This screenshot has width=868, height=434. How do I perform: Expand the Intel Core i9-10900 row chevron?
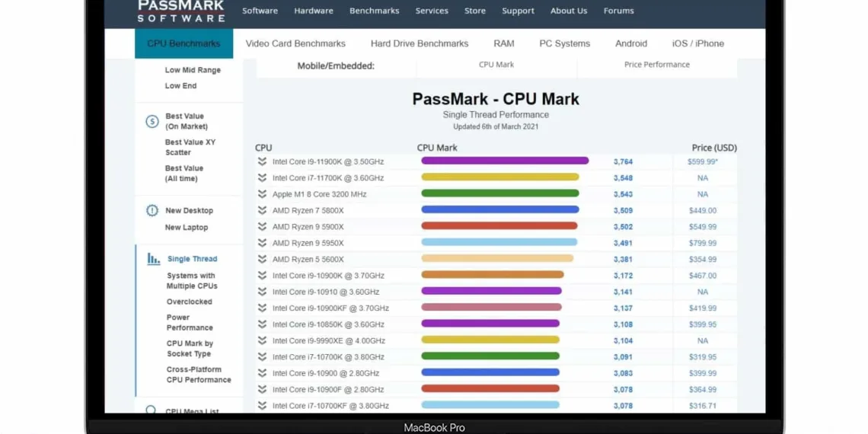click(x=262, y=373)
